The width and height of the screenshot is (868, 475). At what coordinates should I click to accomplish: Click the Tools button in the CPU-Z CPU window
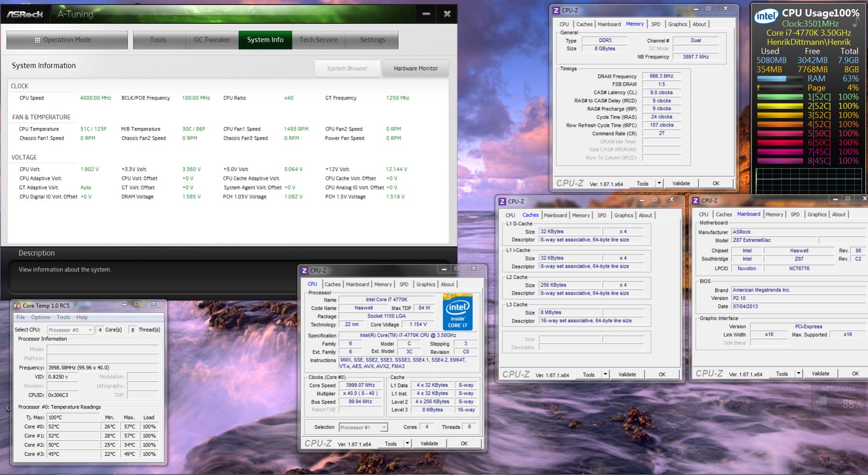pyautogui.click(x=391, y=443)
